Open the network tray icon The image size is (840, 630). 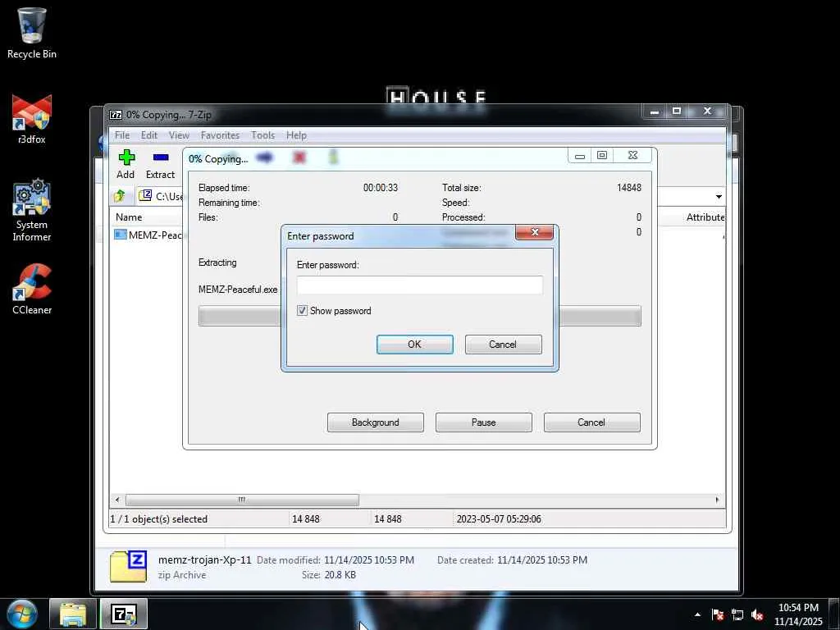click(x=737, y=614)
